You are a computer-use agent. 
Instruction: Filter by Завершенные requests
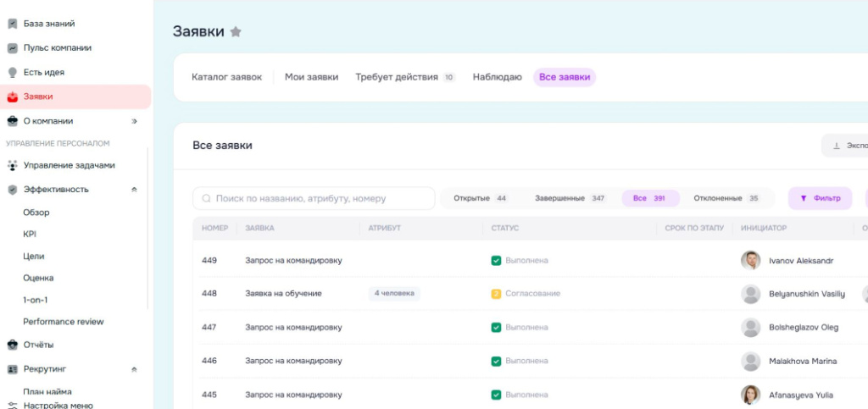coord(570,198)
